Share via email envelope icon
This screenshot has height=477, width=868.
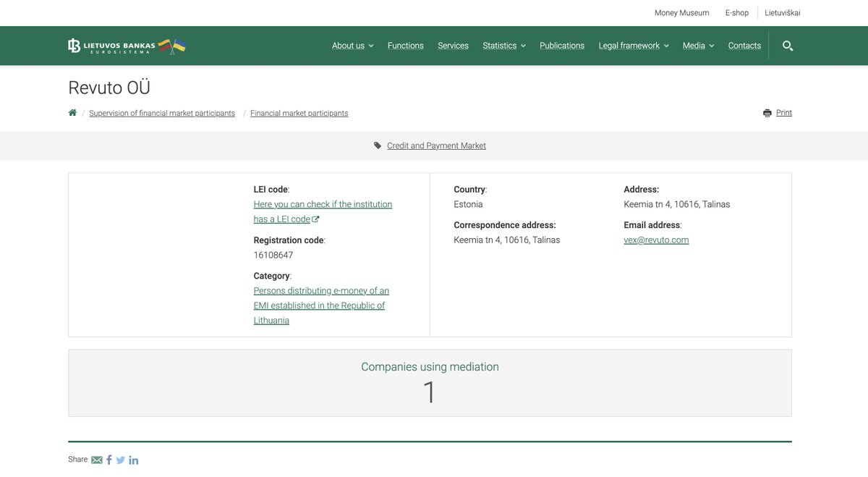coord(97,460)
